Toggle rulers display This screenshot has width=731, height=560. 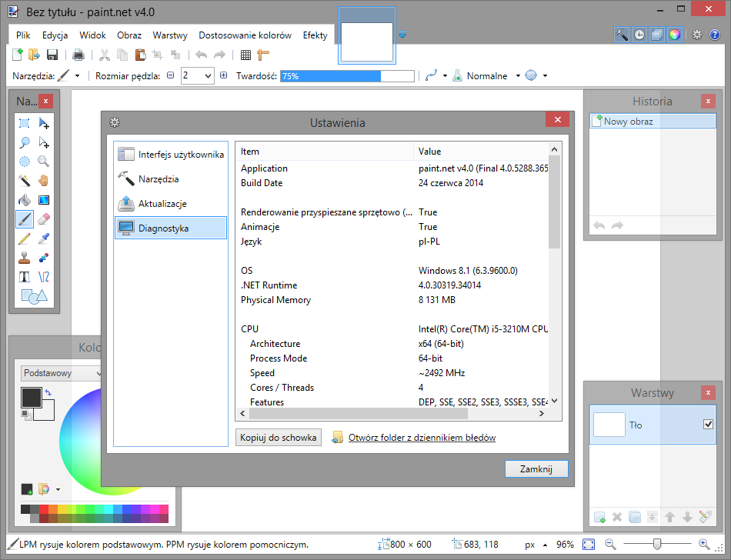point(263,55)
